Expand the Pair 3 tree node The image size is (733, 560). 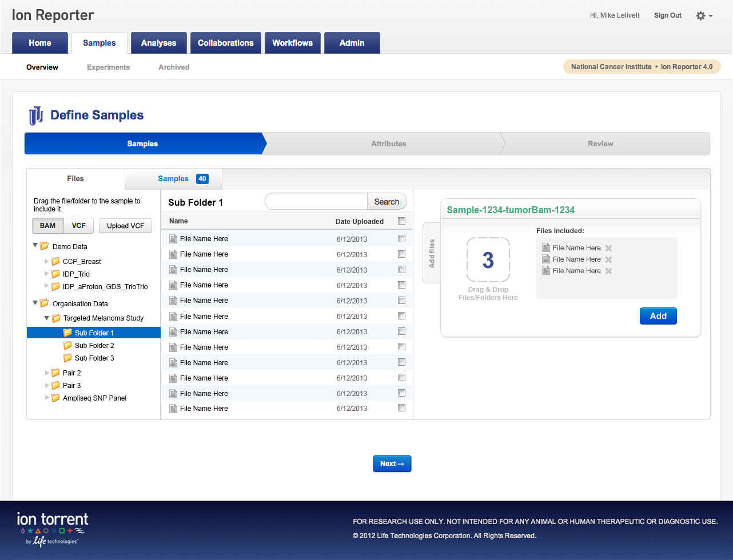(47, 385)
